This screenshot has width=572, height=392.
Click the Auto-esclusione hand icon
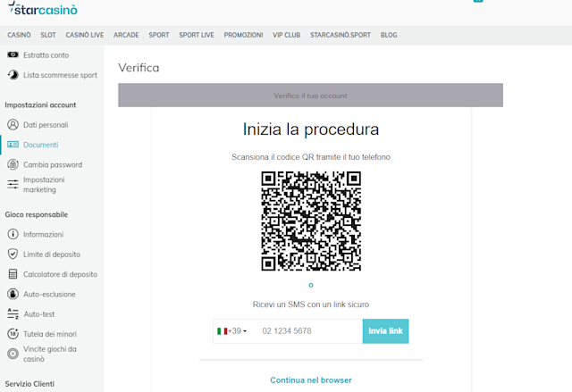click(x=13, y=294)
